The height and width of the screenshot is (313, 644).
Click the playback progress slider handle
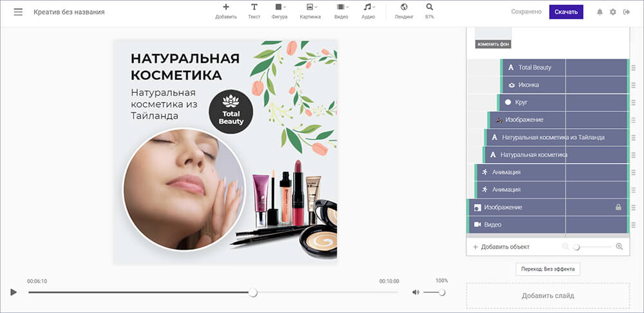click(253, 292)
